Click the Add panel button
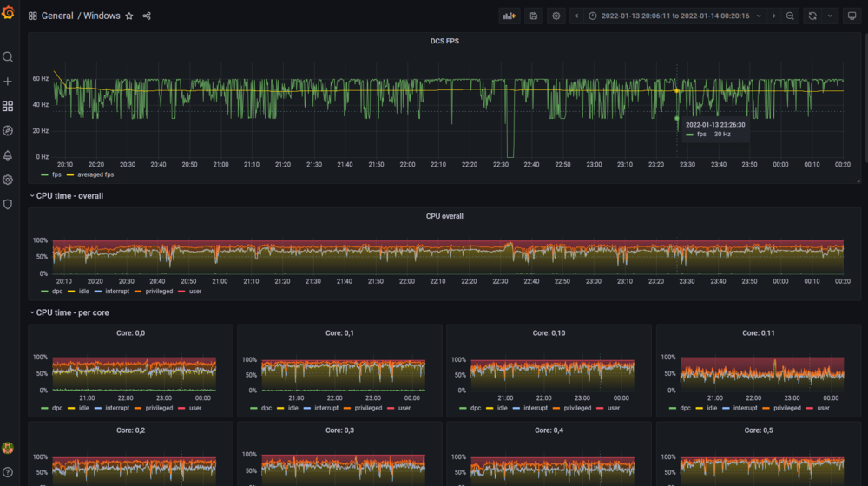 coord(510,16)
